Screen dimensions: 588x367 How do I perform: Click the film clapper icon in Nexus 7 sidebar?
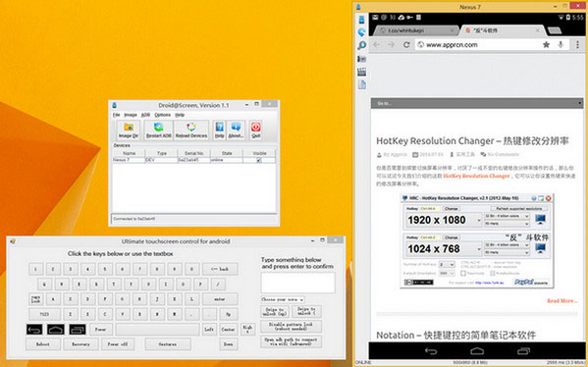(x=361, y=72)
